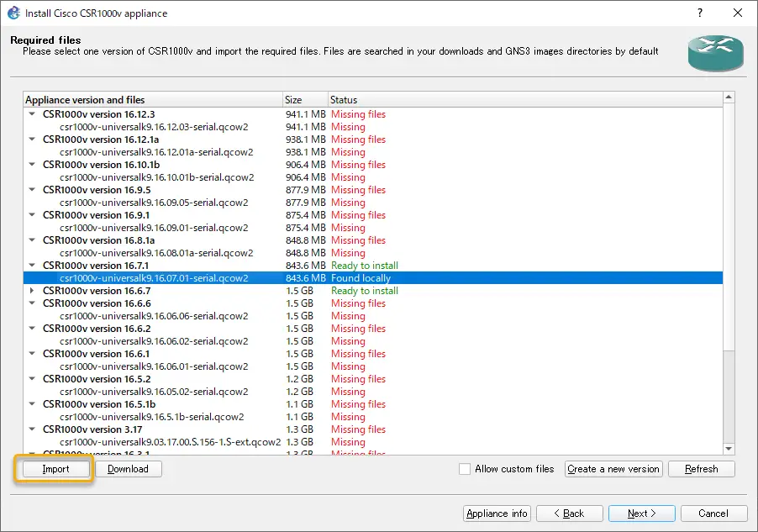Select csr1000v-universalk9.16.09.05-serial.qcow2 file
The width and height of the screenshot is (758, 532).
point(373,203)
